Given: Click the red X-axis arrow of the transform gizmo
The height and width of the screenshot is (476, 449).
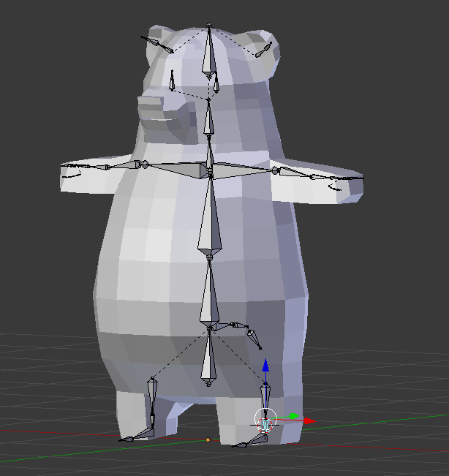Looking at the screenshot, I should click(309, 420).
